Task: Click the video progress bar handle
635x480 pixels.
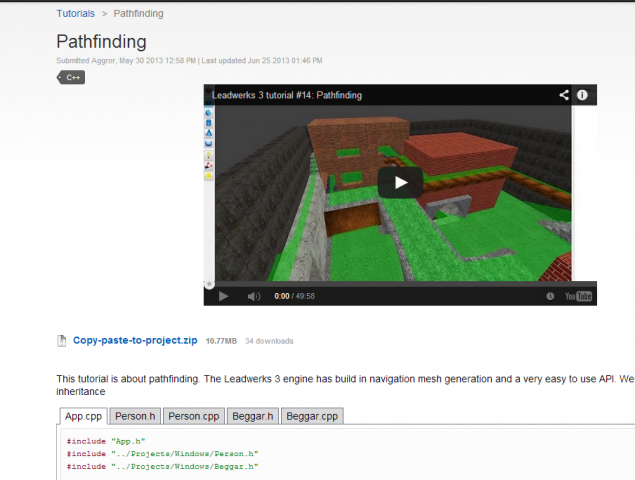Action: (x=209, y=284)
